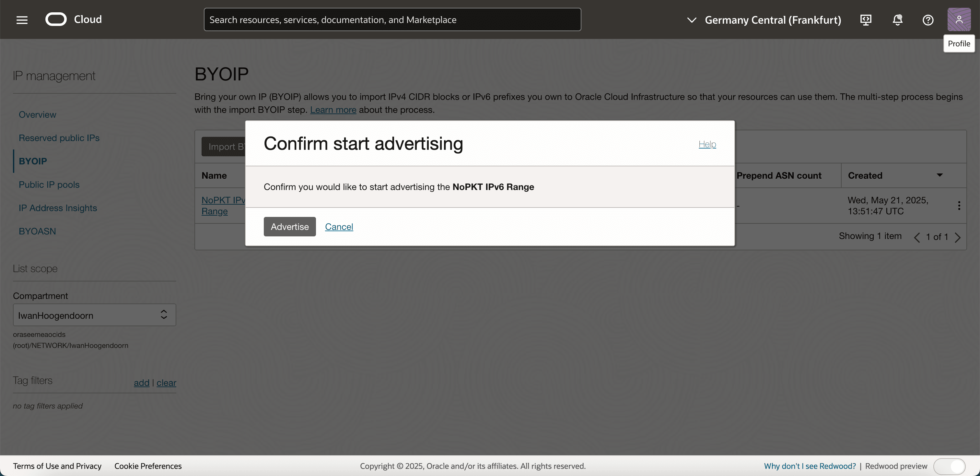Click the Cancel link in dialog
Screen dimensions: 980x476
pos(339,226)
